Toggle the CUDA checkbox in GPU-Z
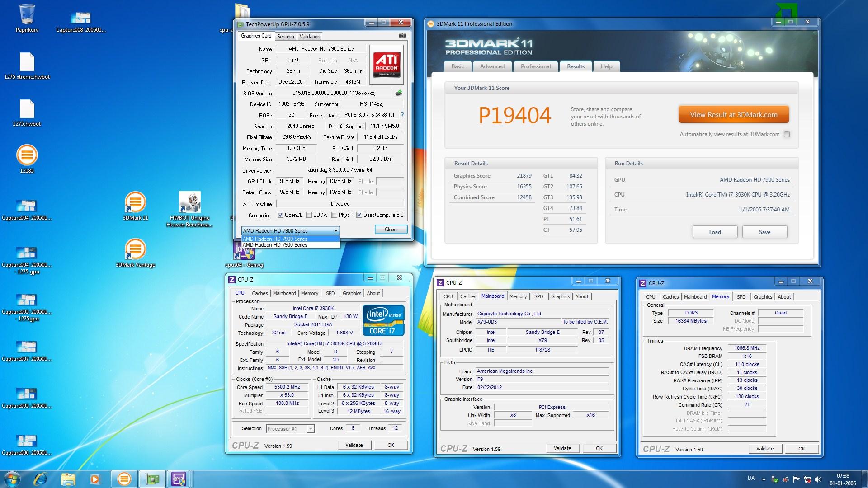The width and height of the screenshot is (868, 488). click(309, 215)
